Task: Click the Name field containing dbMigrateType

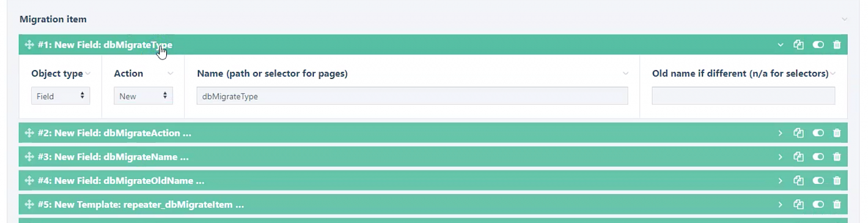Action: click(412, 96)
